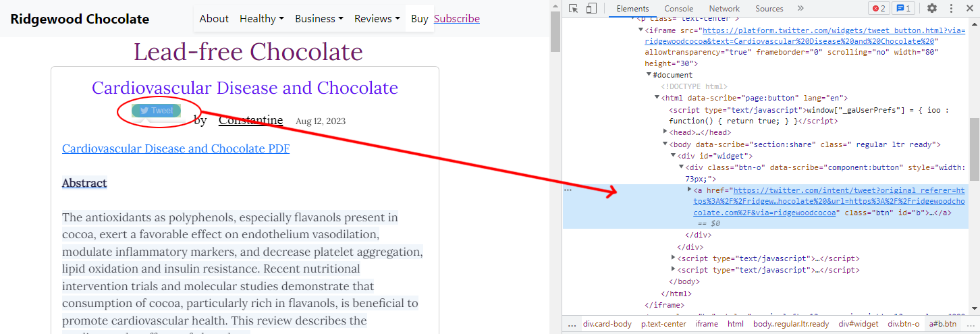Switch to the Network tab
The width and height of the screenshot is (980, 334).
724,9
